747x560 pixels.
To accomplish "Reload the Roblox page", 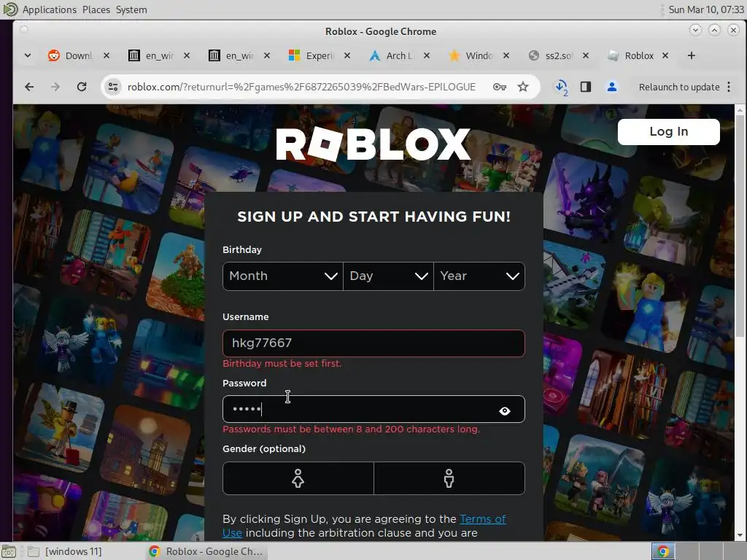I will coord(82,87).
